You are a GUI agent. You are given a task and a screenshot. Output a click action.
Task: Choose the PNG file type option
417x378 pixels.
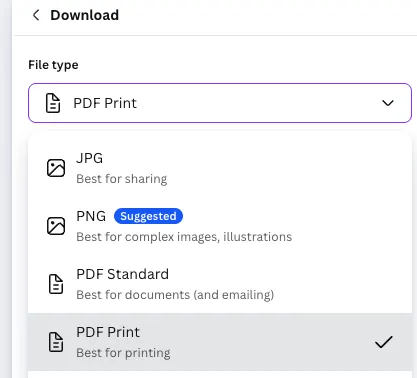(220, 226)
